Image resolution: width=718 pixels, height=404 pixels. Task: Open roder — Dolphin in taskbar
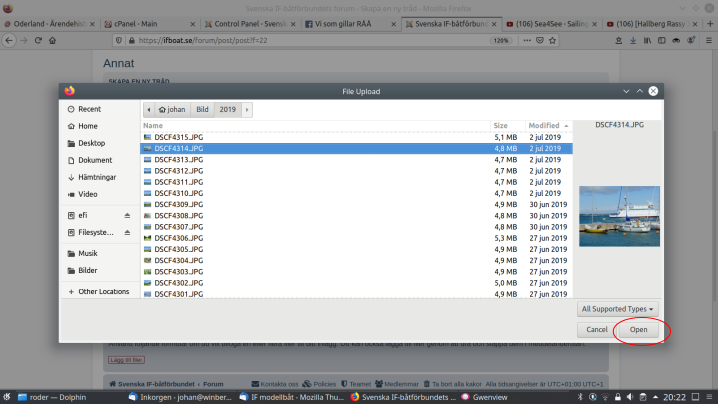tap(51, 397)
